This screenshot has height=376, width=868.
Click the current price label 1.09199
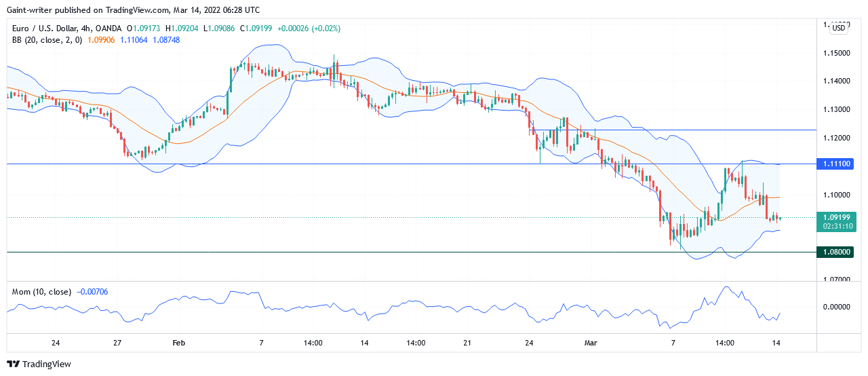click(838, 217)
